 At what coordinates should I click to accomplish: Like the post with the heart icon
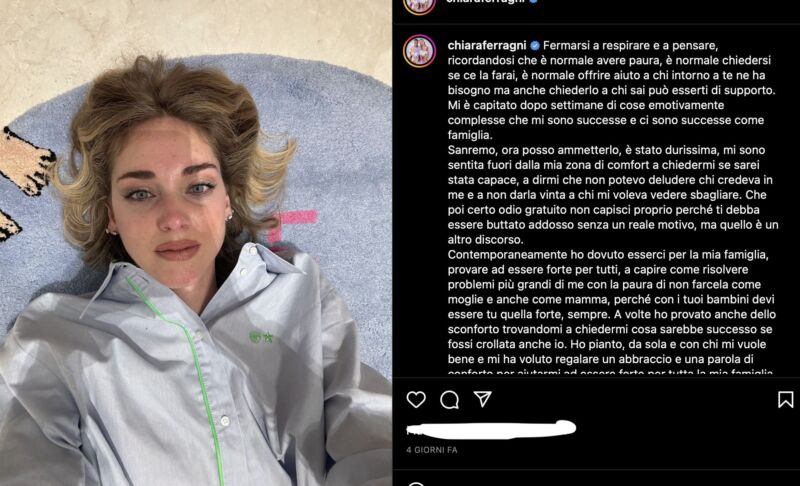416,399
